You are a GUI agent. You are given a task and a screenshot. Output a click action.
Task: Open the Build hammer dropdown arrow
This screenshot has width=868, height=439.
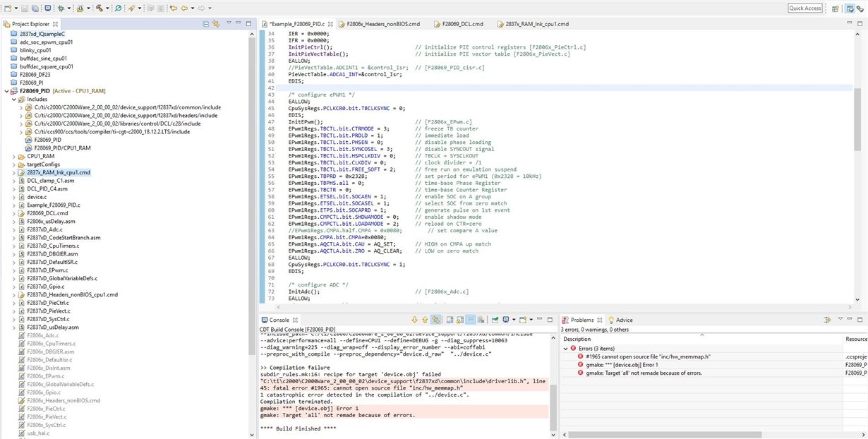click(x=107, y=8)
